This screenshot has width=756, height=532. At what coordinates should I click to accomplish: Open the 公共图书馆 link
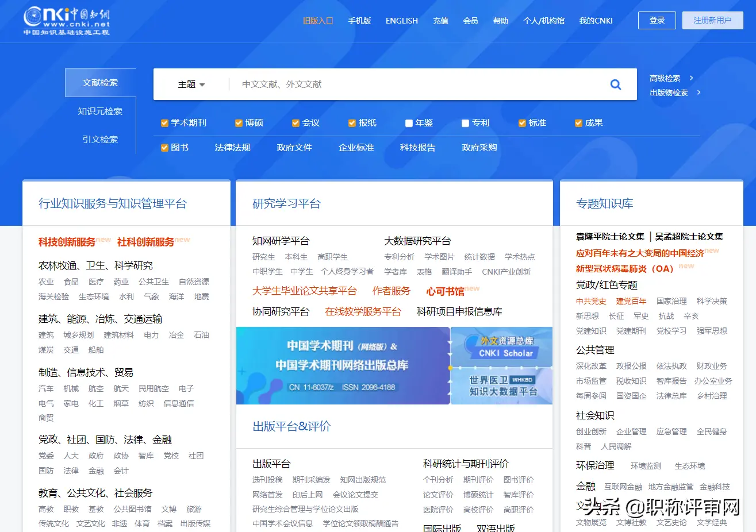pos(132,509)
